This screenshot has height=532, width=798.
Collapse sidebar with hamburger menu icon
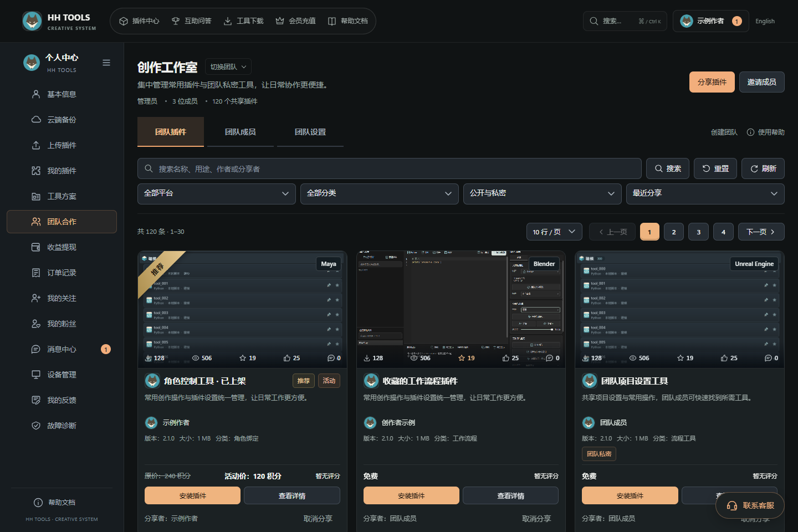pos(106,63)
